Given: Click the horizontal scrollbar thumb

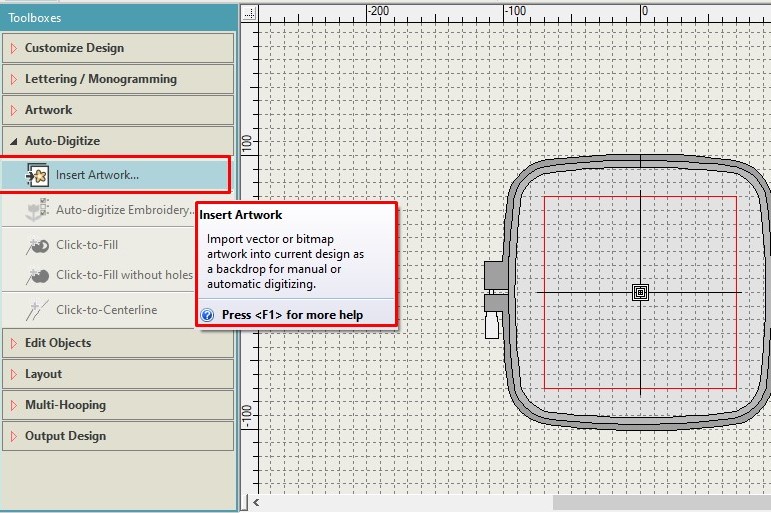Looking at the screenshot, I should click(x=662, y=502).
